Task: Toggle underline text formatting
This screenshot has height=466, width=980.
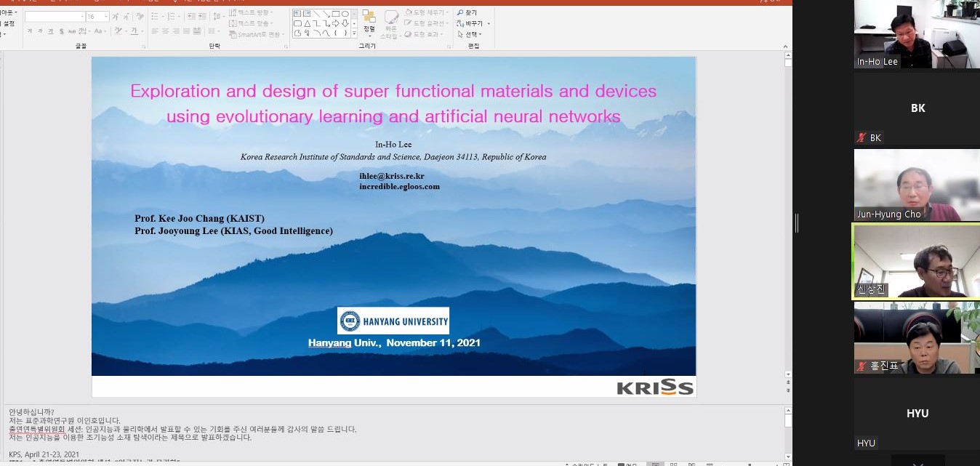Action: [49, 31]
